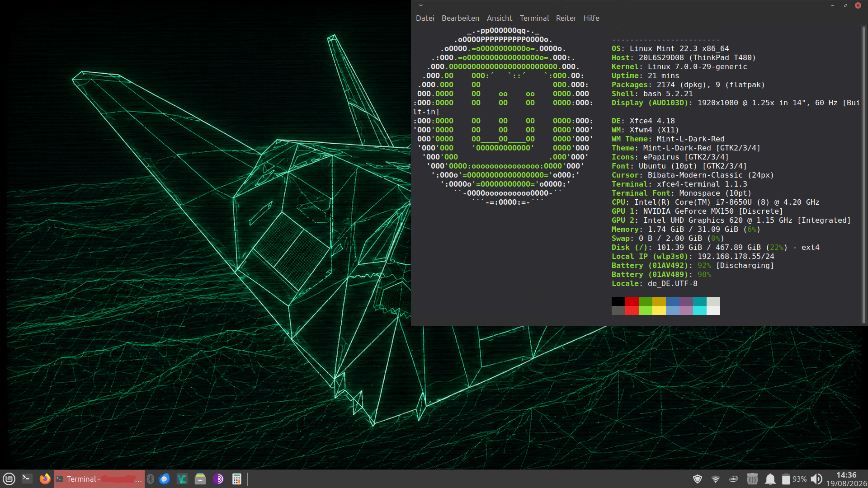Click the "Disk (/): 101.39 GiB" line
Screen dimensions: 868x488
coord(716,248)
